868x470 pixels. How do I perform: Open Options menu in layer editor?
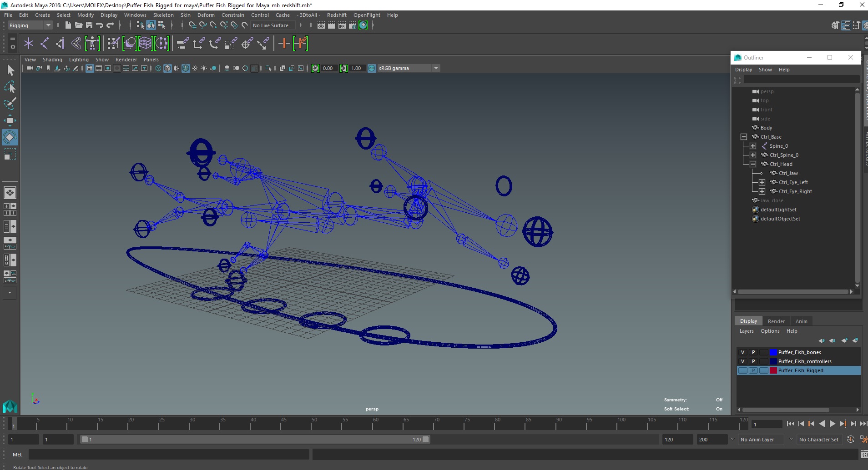tap(770, 331)
